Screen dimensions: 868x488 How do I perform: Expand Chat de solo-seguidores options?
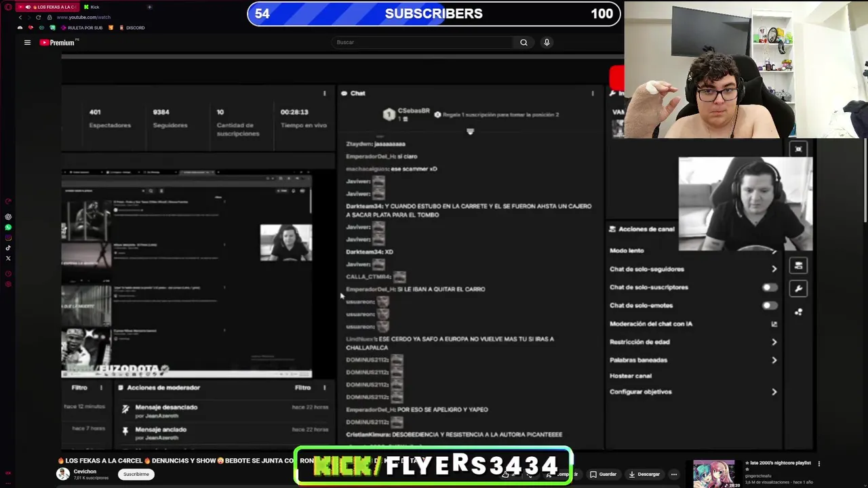pyautogui.click(x=774, y=269)
